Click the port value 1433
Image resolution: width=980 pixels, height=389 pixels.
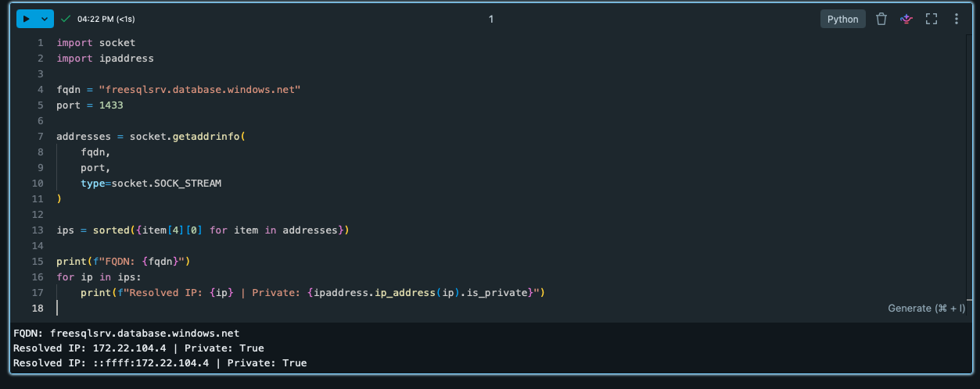click(x=111, y=105)
